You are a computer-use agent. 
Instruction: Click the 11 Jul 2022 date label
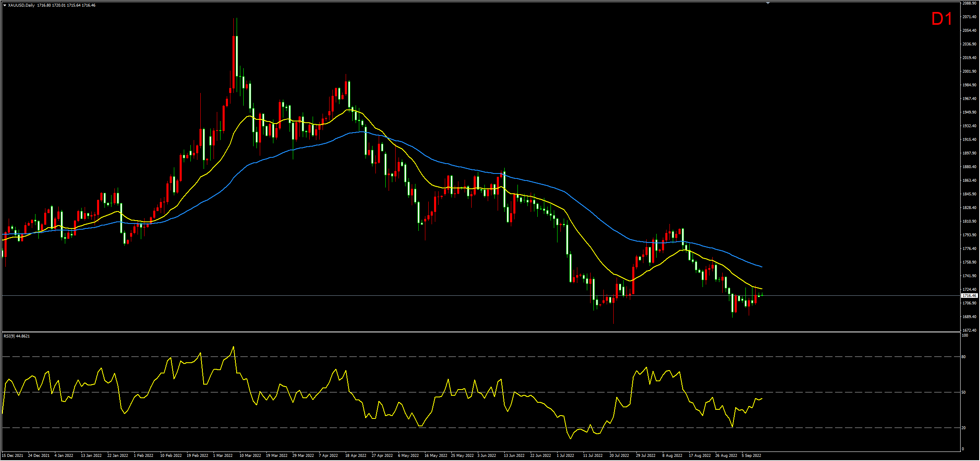coord(593,456)
